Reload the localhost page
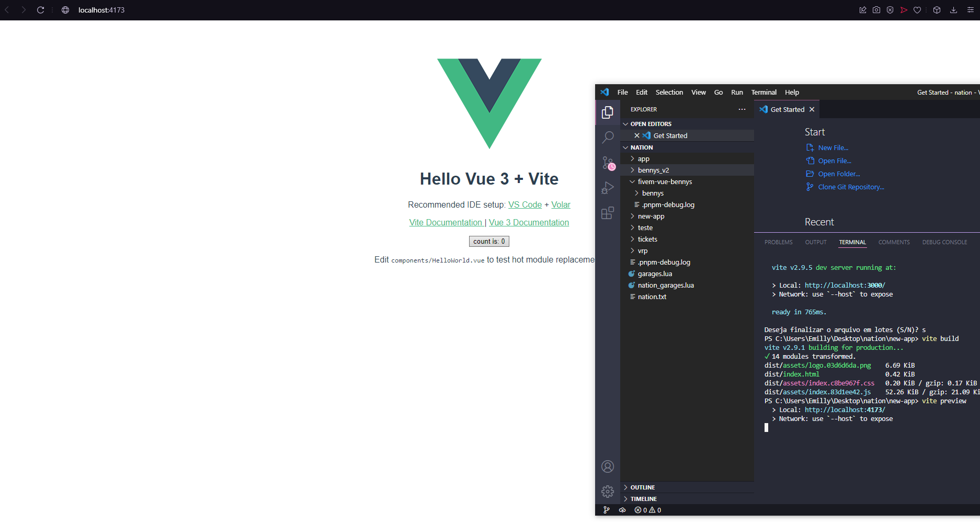Viewport: 980px width, 524px height. 40,10
